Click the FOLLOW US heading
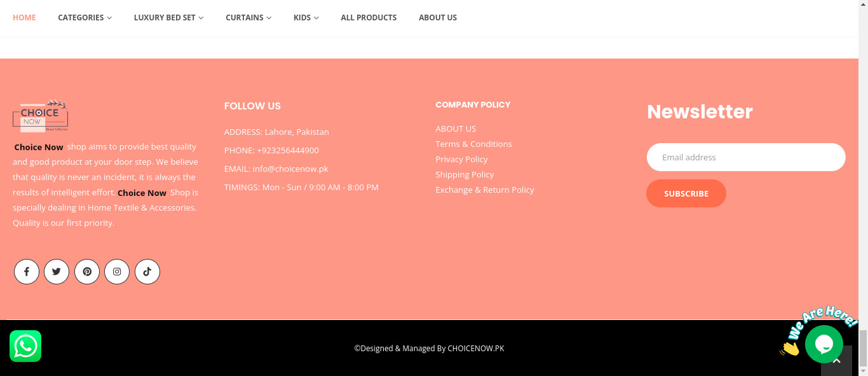The height and width of the screenshot is (376, 868). (x=252, y=106)
